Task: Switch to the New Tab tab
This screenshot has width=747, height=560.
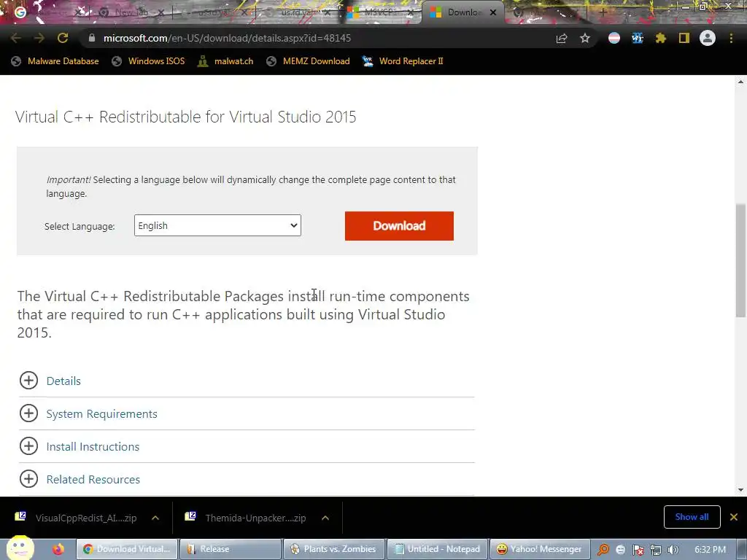Action: coord(128,12)
